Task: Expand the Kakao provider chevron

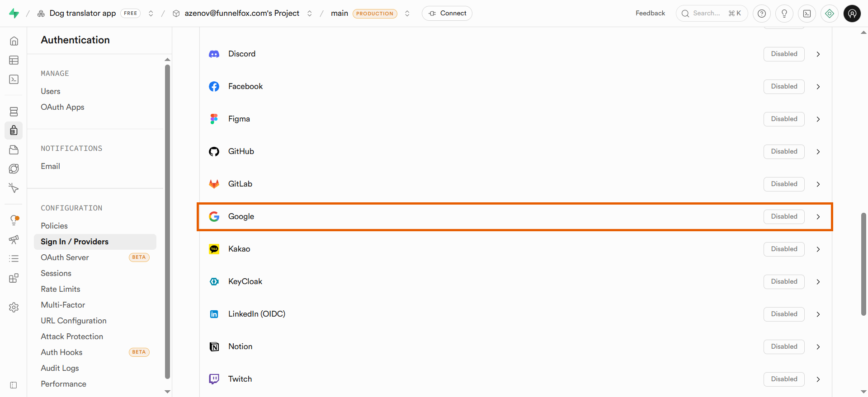Action: [x=818, y=249]
